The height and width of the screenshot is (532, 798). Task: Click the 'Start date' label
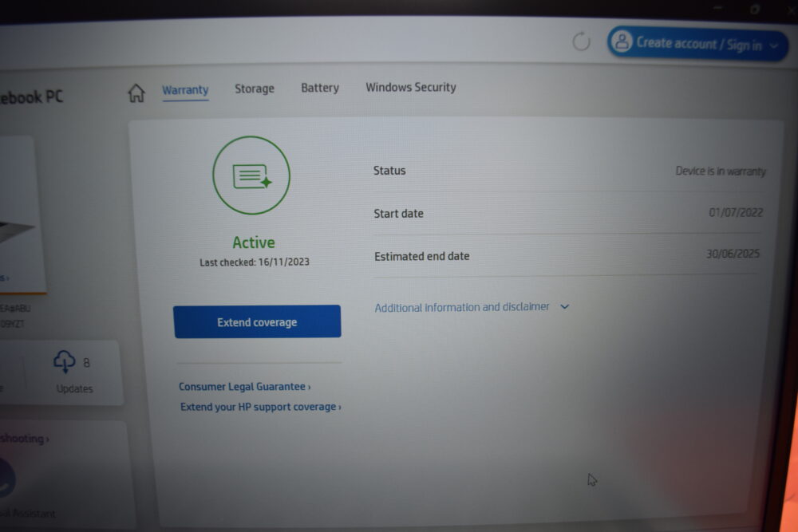(398, 214)
